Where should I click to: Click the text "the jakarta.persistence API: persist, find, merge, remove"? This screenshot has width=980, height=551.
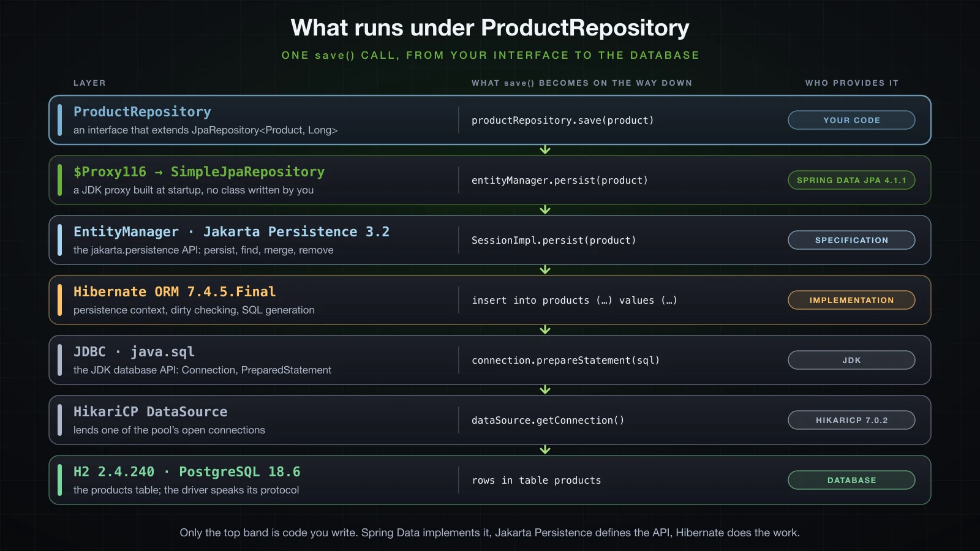click(203, 250)
